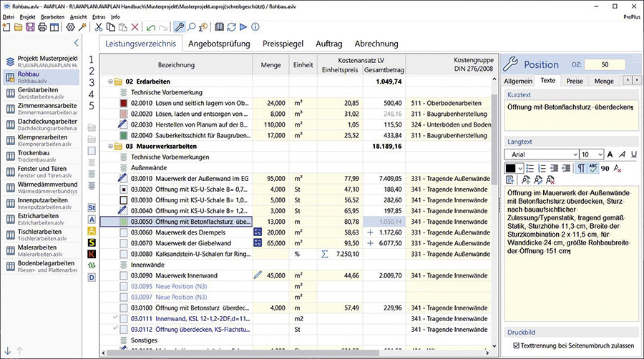Open the Preise tab in Position panel
Screen dimensions: 644x359
pos(575,81)
